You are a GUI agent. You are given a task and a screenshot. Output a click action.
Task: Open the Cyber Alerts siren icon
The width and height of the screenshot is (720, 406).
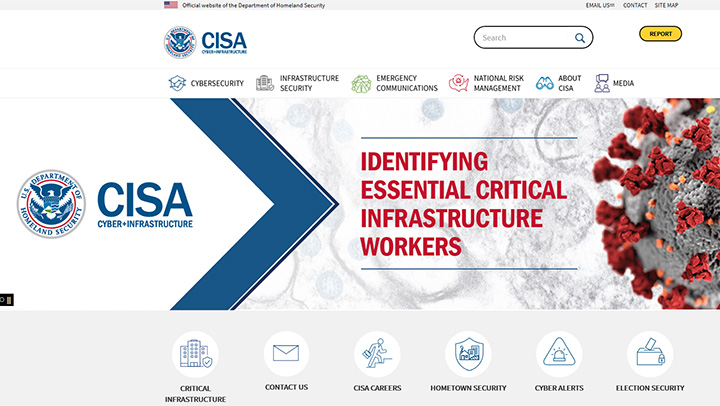click(559, 353)
